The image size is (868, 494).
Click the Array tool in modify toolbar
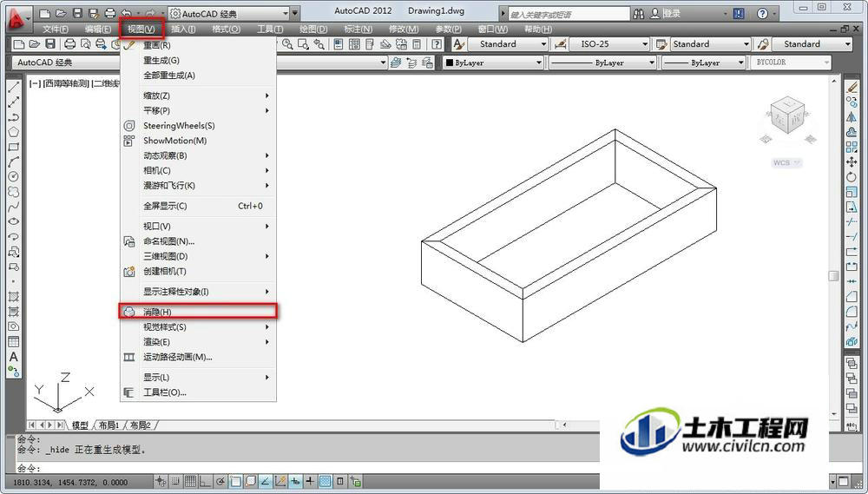click(x=852, y=147)
